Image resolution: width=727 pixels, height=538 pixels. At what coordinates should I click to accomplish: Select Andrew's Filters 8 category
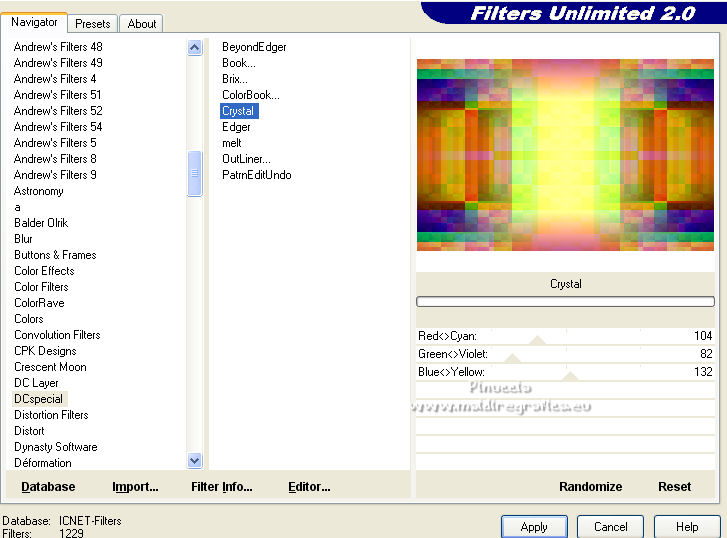tap(55, 159)
